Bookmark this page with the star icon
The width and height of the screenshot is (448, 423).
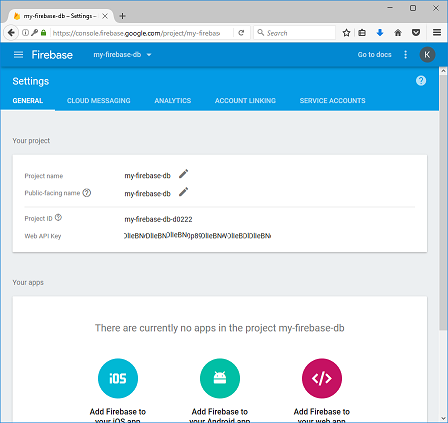(346, 33)
